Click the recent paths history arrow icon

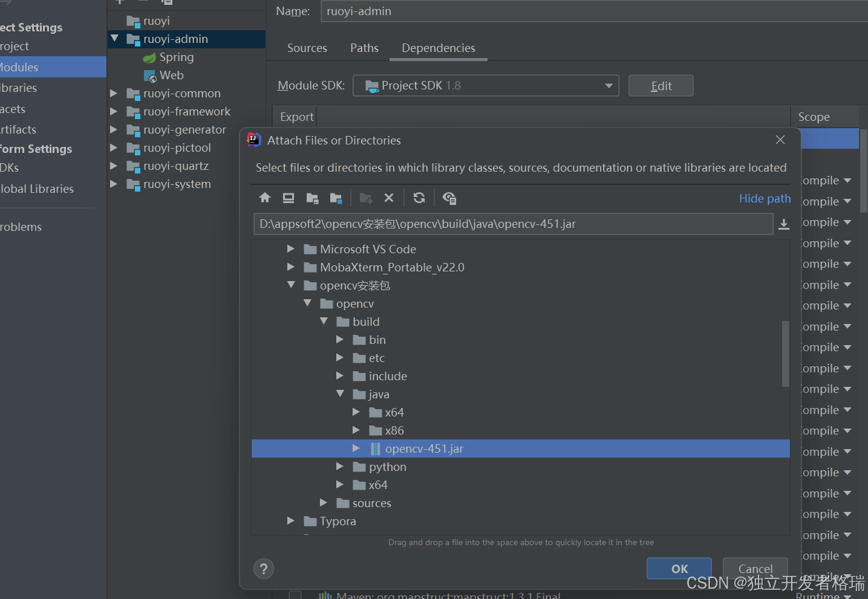(783, 224)
